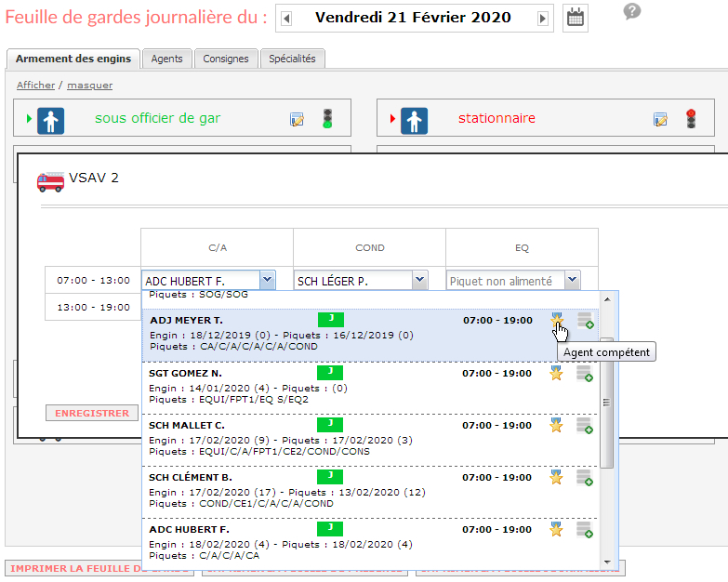Click the 07:00 - 13:00 time slot
This screenshot has width=728, height=582.
[x=93, y=281]
